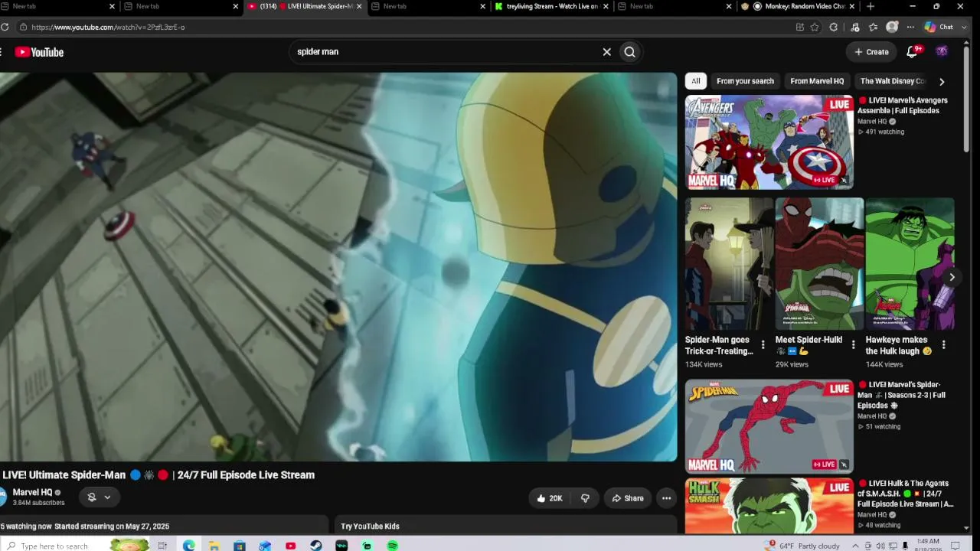Share the Ultimate Spider-Man live stream
Viewport: 980px width, 551px height.
click(x=628, y=498)
